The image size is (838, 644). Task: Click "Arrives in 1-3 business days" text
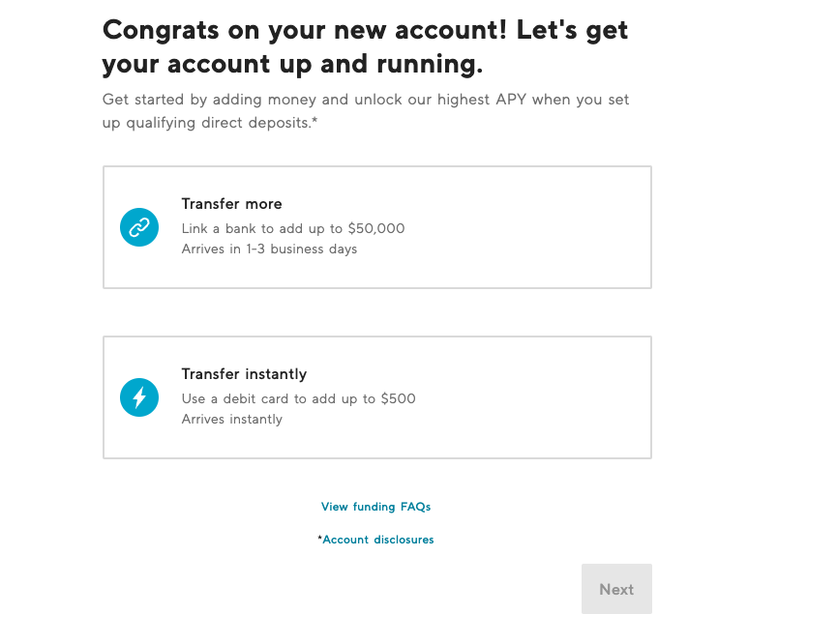click(269, 249)
